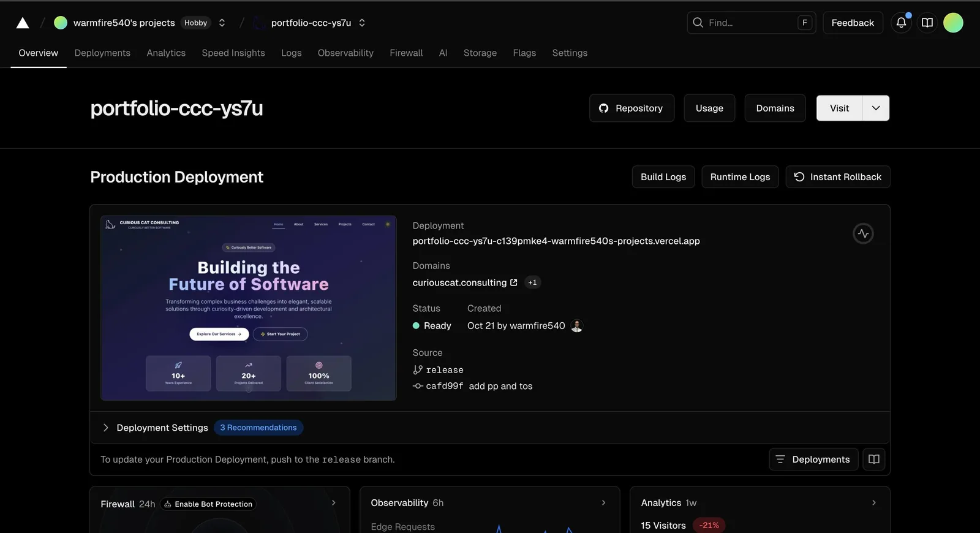Click Instant Rollback button
Viewport: 980px width, 533px height.
tap(838, 177)
